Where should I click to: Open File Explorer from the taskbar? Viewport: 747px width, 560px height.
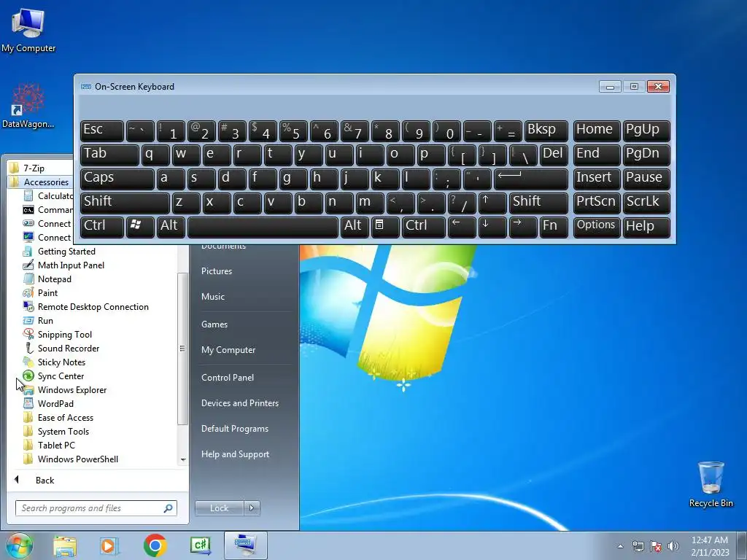tap(65, 545)
